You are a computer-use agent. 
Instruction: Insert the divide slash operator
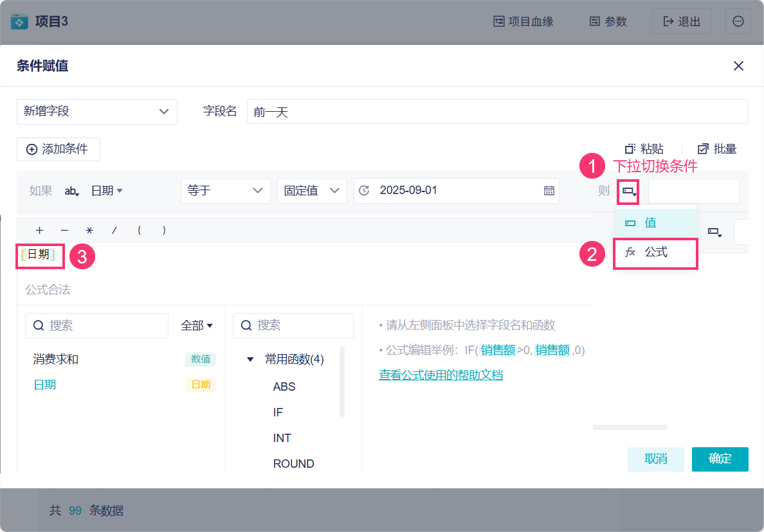click(114, 230)
